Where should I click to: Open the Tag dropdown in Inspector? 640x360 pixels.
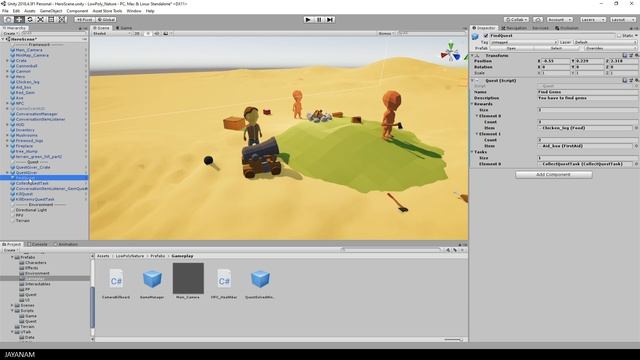pos(524,42)
